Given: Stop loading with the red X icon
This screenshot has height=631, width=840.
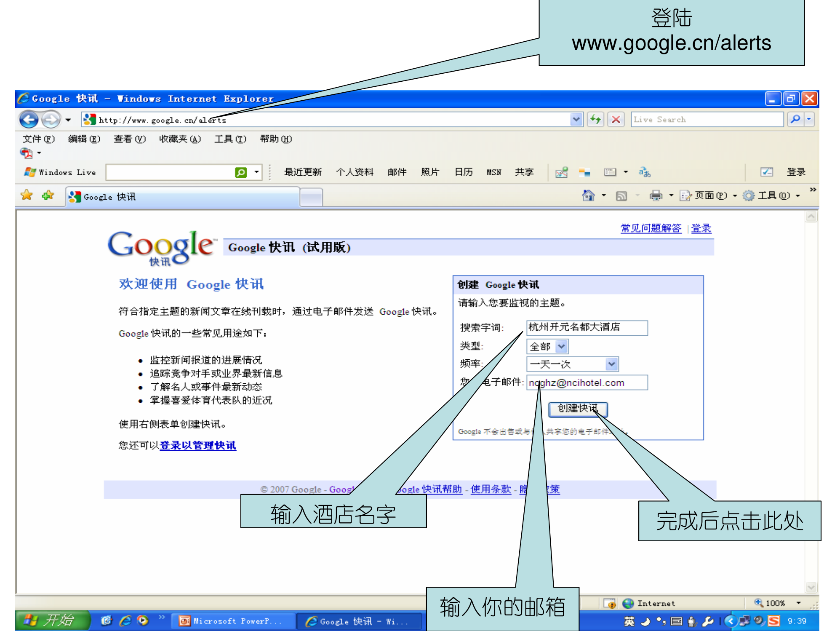Looking at the screenshot, I should tap(616, 120).
